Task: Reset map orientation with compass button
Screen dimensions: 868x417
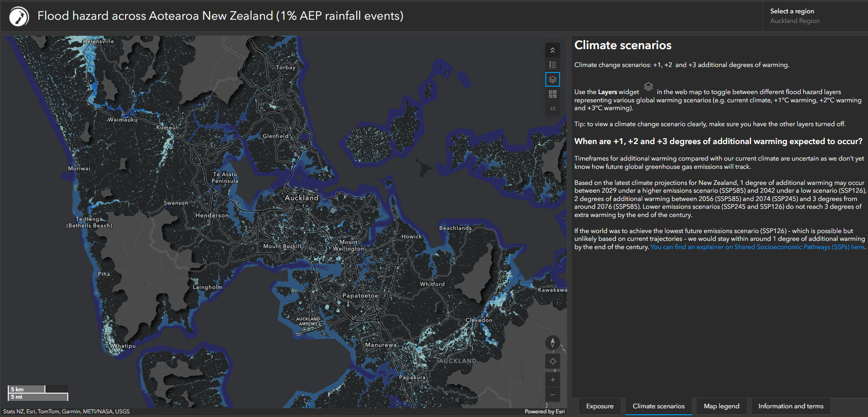Action: 552,343
